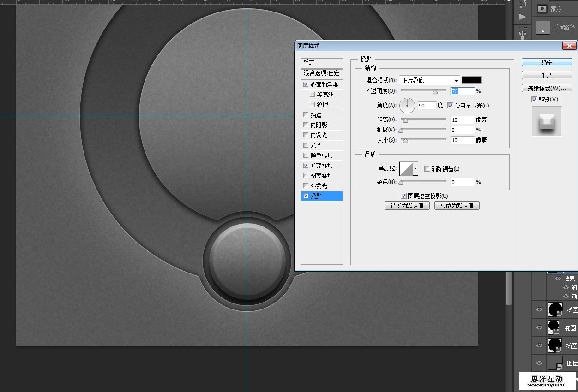
Task: Enable the Stroke (描边) style checkbox
Action: (306, 115)
